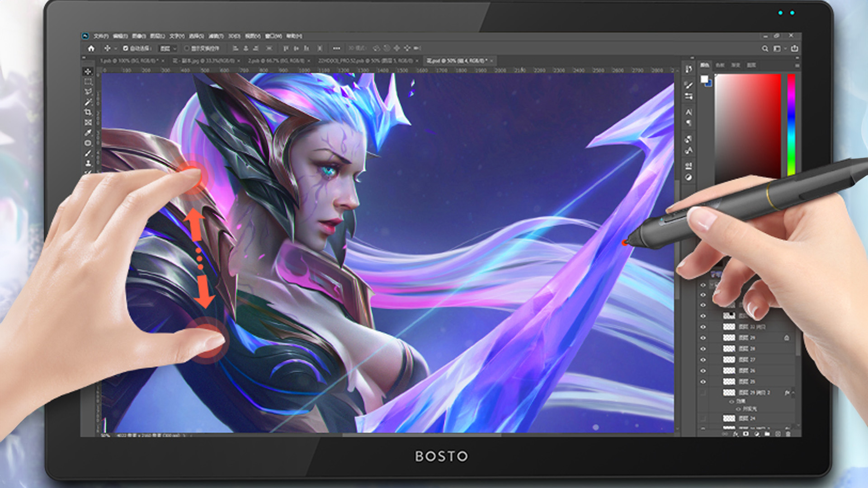Open the three-dots more options button

coord(336,48)
